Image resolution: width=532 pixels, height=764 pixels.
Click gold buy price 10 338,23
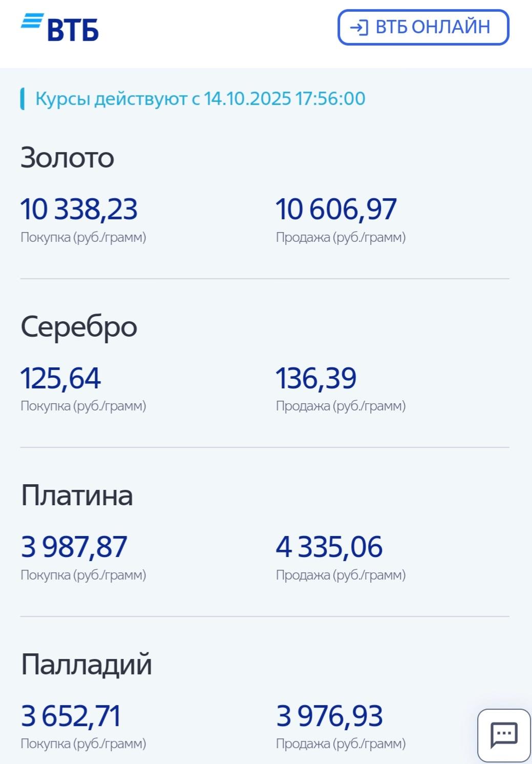79,209
